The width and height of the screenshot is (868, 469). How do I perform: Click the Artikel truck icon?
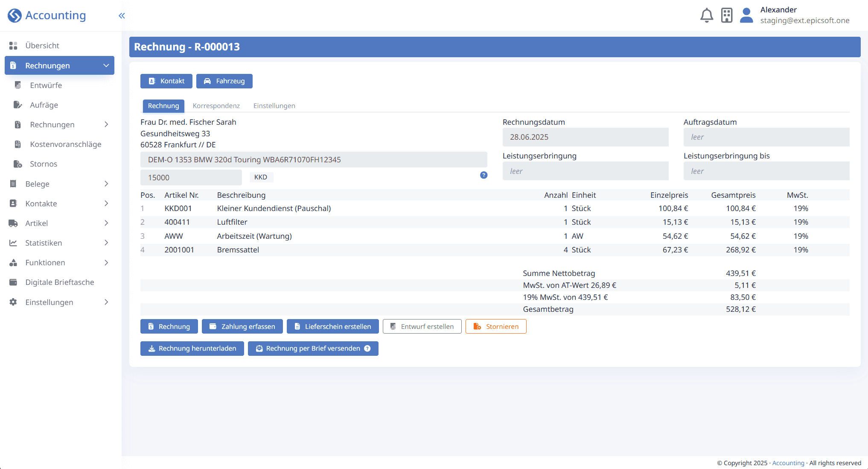point(13,223)
